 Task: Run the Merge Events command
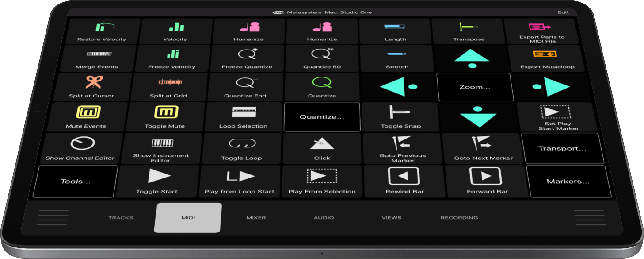[98, 58]
